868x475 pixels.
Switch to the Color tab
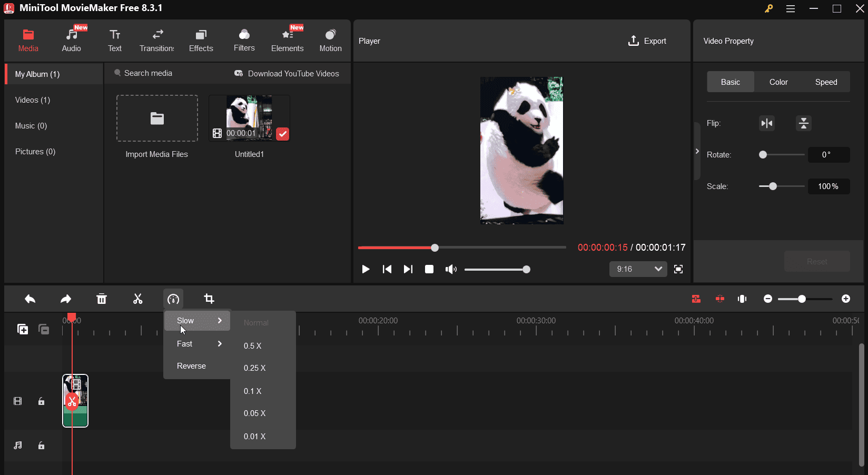tap(778, 82)
